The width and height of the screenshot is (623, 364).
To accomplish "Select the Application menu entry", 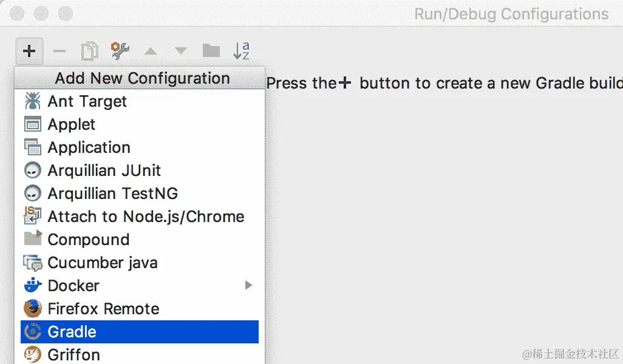I will pos(140,147).
